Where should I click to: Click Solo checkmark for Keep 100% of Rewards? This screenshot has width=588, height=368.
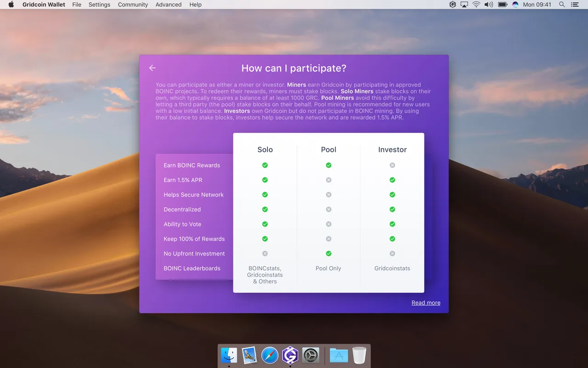[x=265, y=239]
